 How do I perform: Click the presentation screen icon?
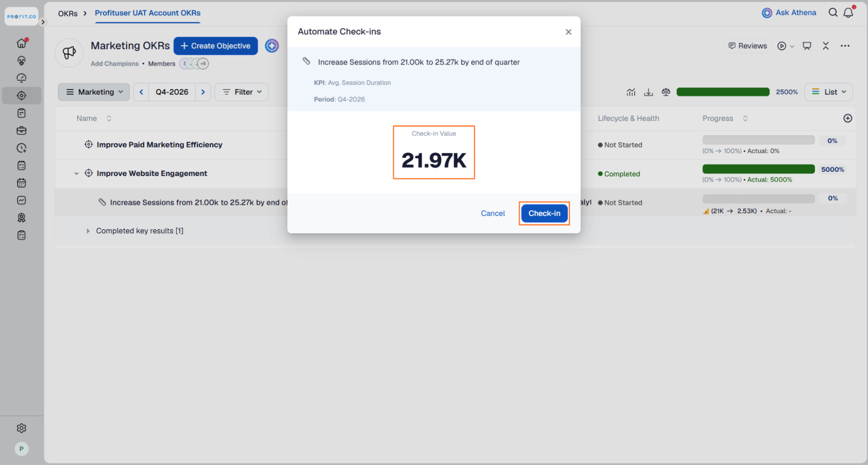807,46
